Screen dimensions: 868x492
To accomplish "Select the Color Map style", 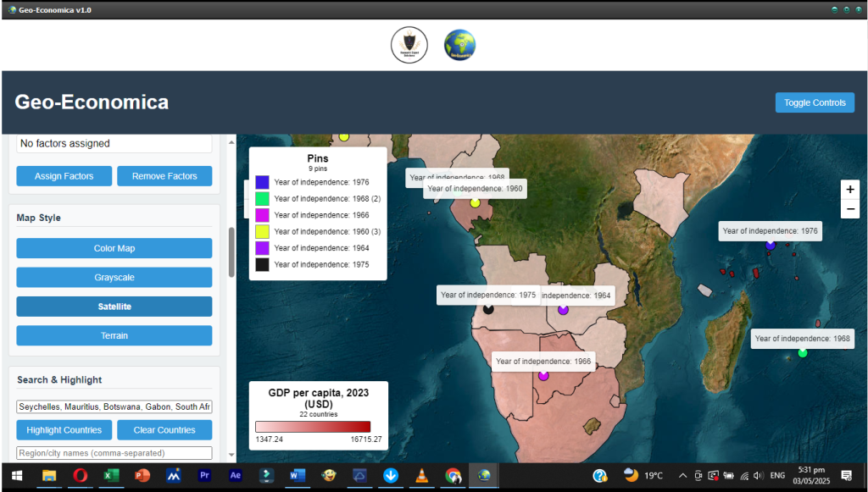I will 114,248.
